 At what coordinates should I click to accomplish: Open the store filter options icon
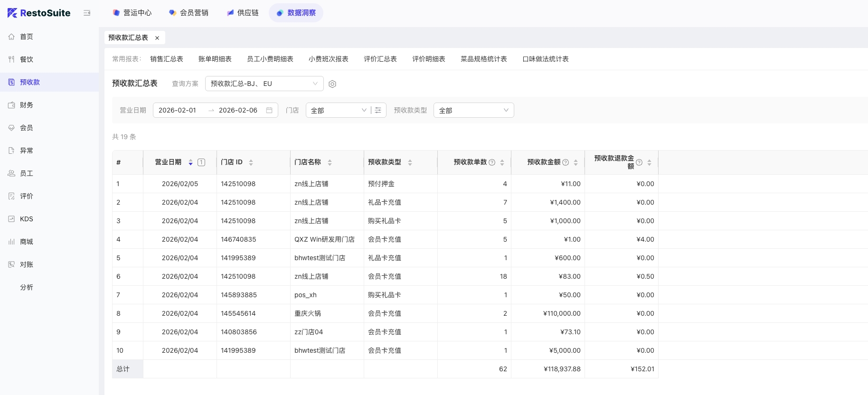[x=378, y=110]
